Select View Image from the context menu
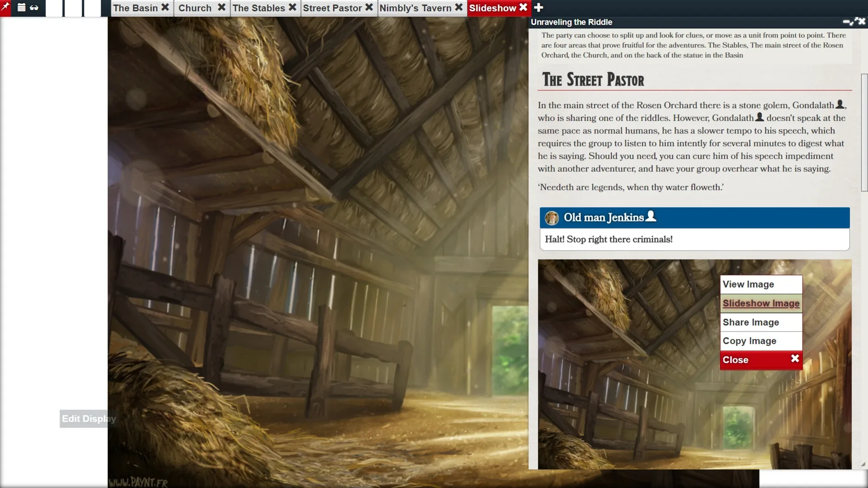868x488 pixels. [748, 284]
